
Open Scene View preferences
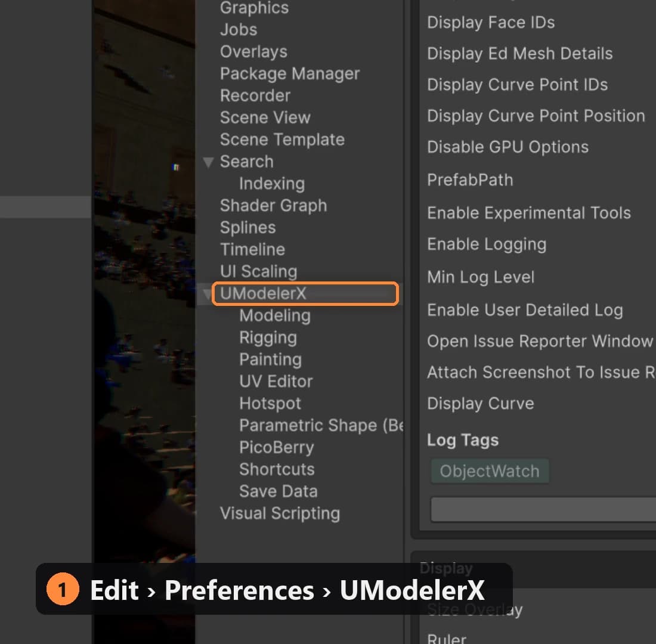[265, 117]
